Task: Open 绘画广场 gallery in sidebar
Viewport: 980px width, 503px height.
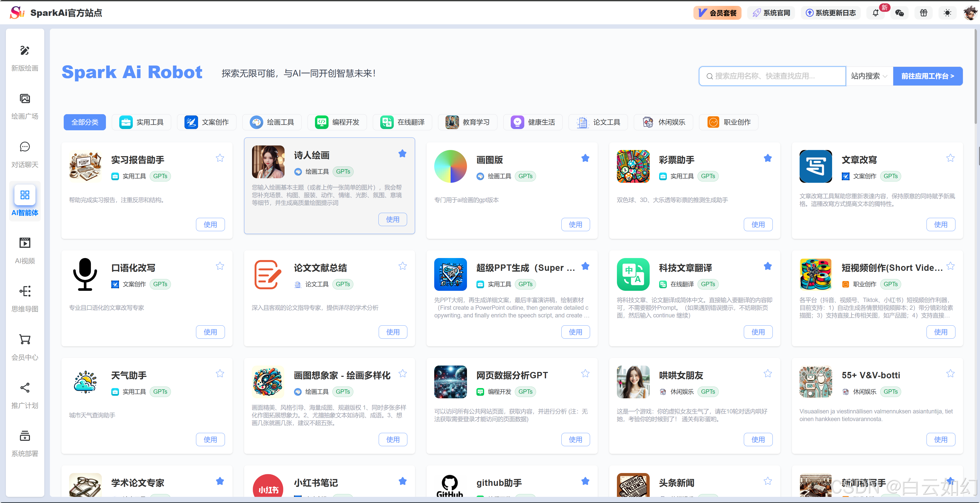Action: 25,99
